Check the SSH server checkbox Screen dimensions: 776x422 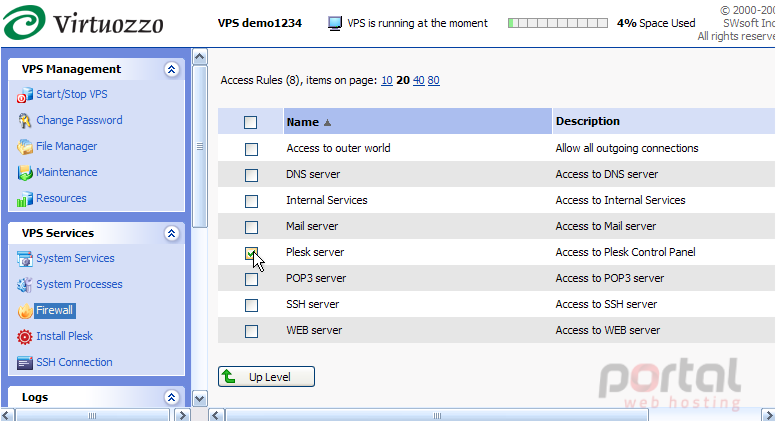point(251,305)
